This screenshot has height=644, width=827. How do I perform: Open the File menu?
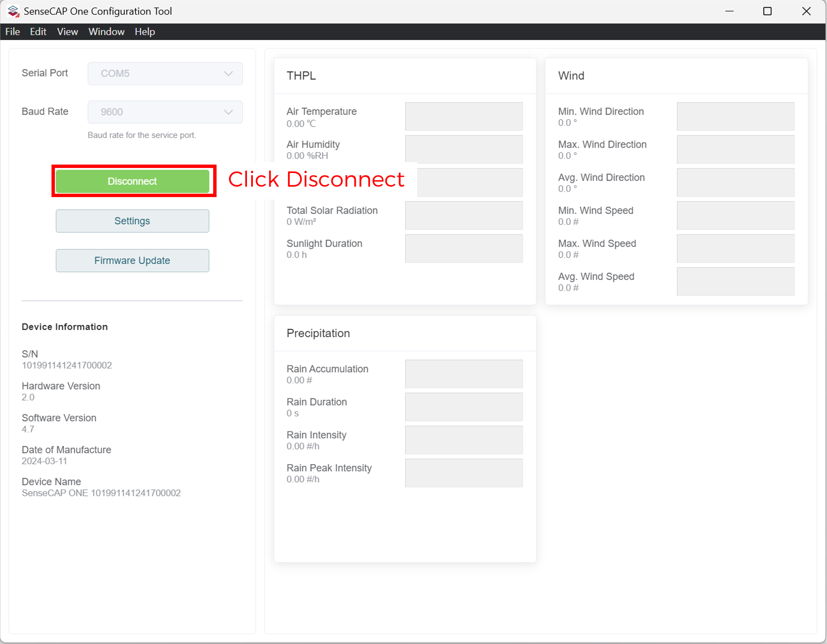(13, 32)
